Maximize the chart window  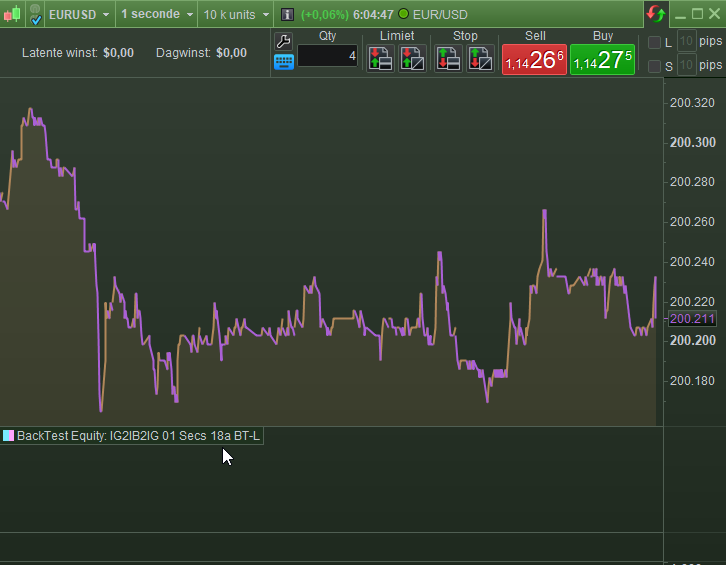697,14
